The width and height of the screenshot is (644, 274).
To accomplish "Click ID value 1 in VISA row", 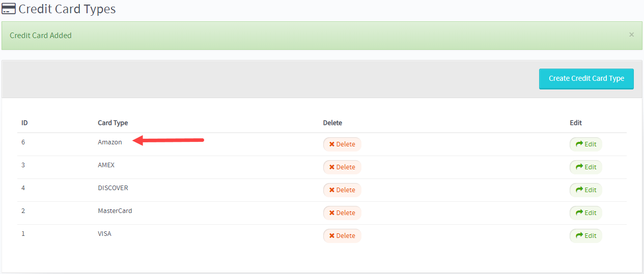I will click(23, 234).
